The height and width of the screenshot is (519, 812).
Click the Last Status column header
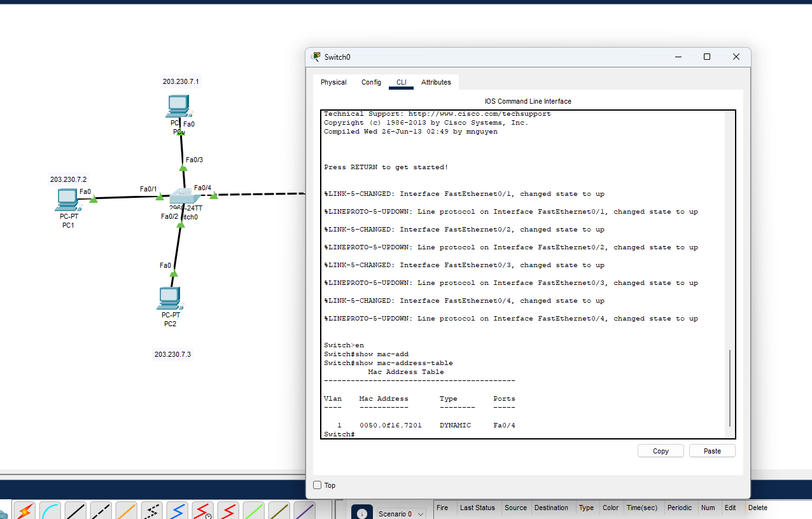point(477,508)
